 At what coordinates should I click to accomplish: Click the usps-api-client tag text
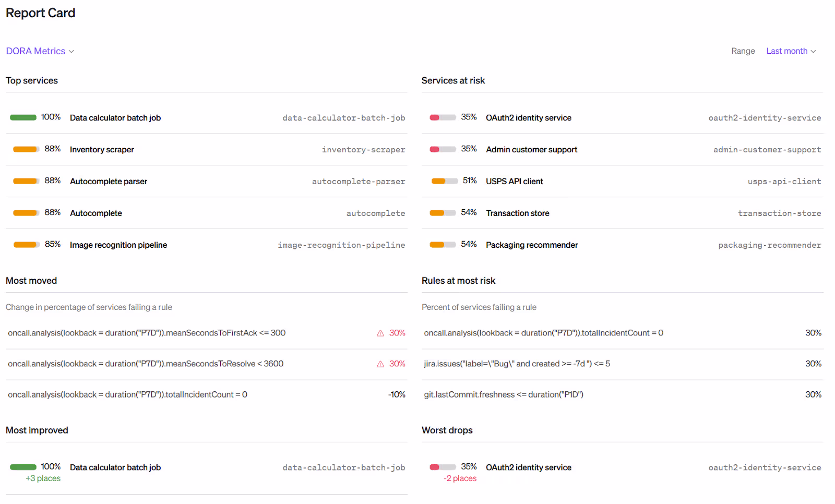tap(784, 182)
